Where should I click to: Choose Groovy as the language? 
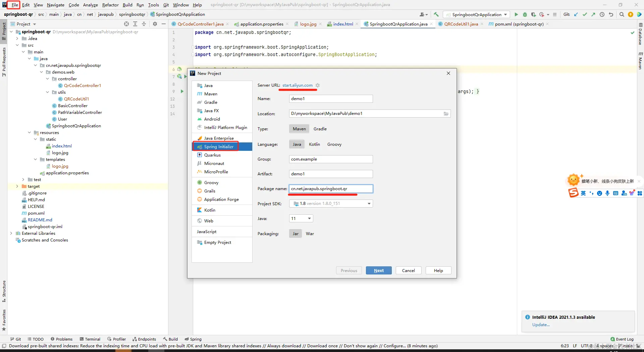(334, 144)
